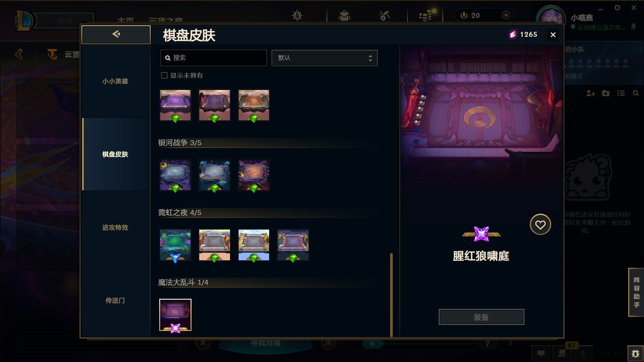Enable 显示未拥有 checkbox
This screenshot has height=362, width=644.
click(x=164, y=76)
